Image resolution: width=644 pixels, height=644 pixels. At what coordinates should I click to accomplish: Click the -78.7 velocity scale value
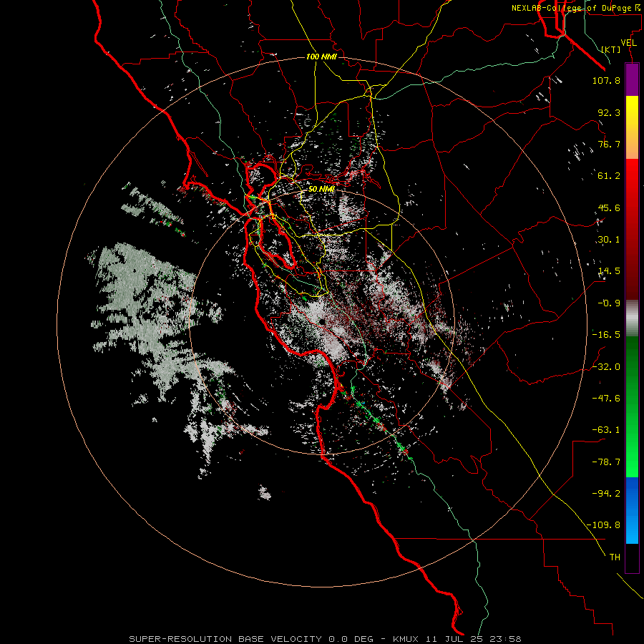[606, 462]
